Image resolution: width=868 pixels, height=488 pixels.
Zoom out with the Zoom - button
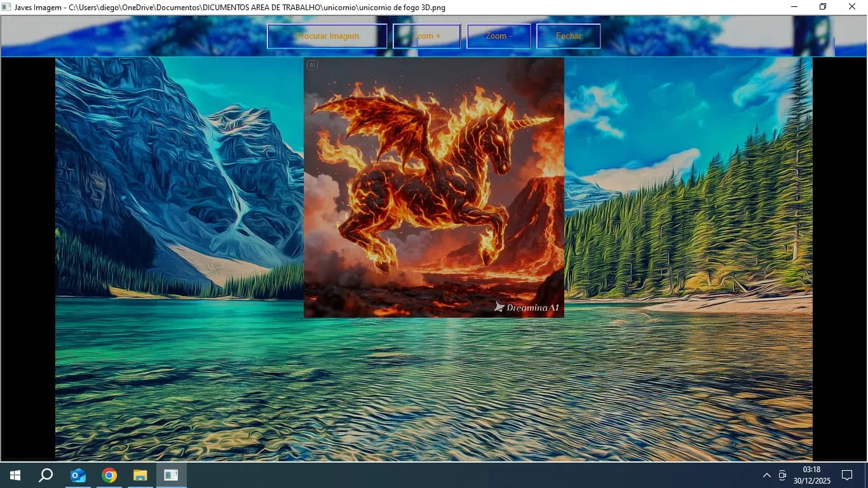(498, 36)
